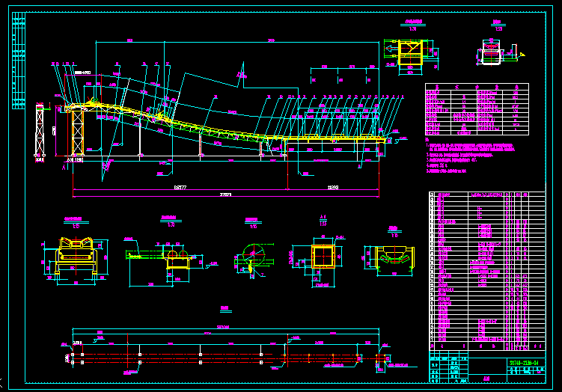
Task: Select the red notes text block
Action: pos(471,155)
